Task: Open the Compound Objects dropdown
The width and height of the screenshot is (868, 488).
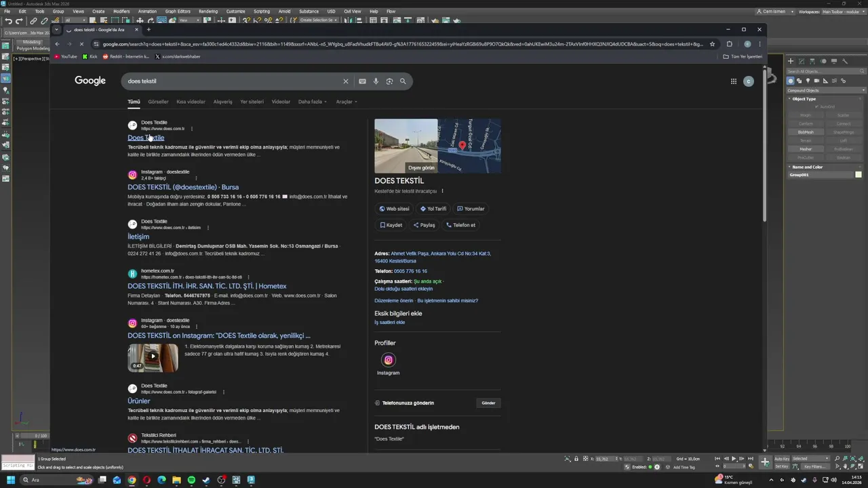Action: click(825, 90)
